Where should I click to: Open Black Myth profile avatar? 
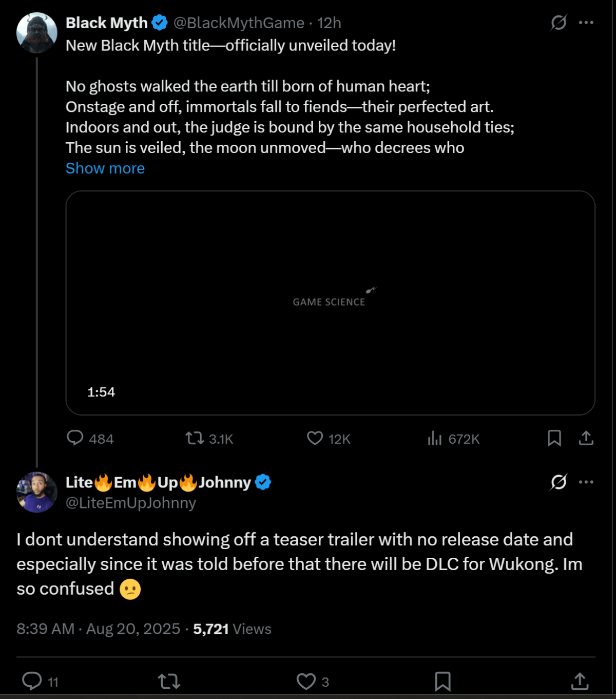pyautogui.click(x=37, y=33)
